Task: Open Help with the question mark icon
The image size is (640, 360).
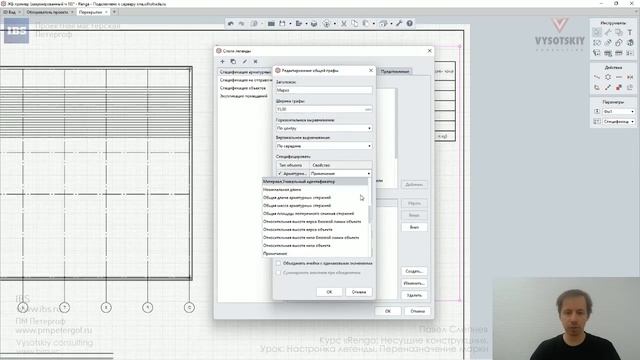Action: point(409,24)
